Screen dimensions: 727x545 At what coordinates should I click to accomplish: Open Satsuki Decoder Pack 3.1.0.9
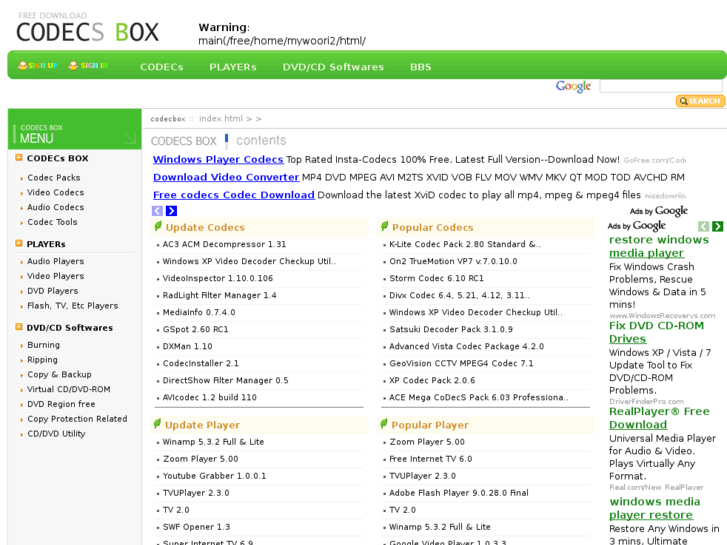click(451, 329)
